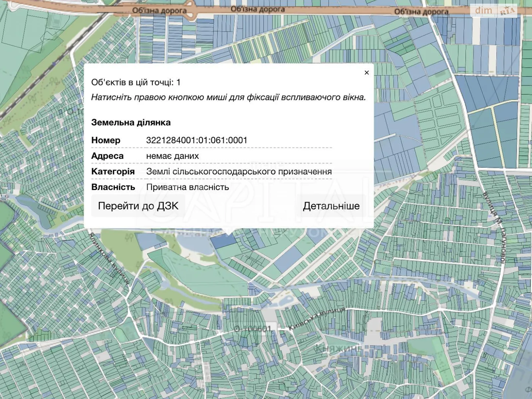Click the 'Номер' field label
Screen dimensions: 532x399
(x=106, y=140)
